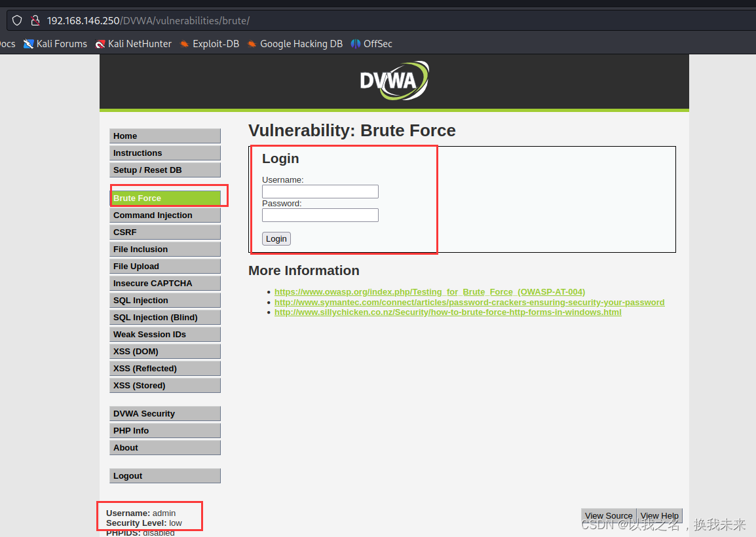Click the insecure connection padlock icon
Screen dimensions: 756x537
click(x=35, y=21)
